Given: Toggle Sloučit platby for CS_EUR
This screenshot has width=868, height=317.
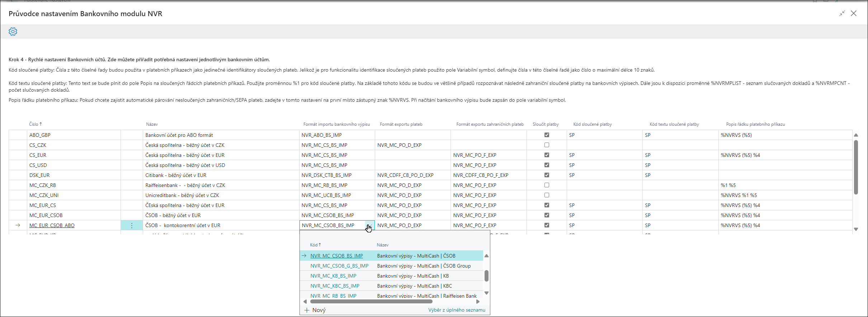Looking at the screenshot, I should 547,155.
